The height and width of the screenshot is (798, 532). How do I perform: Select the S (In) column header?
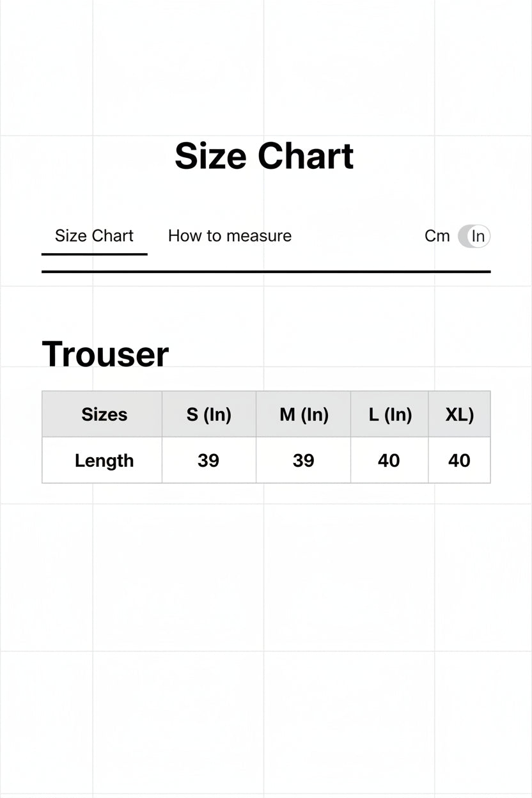click(209, 414)
